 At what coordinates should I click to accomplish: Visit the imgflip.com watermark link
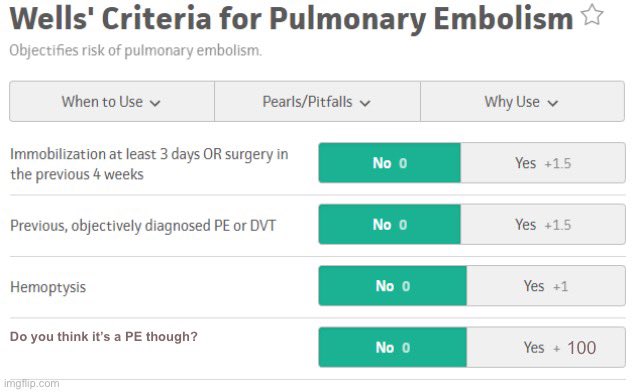tap(32, 383)
